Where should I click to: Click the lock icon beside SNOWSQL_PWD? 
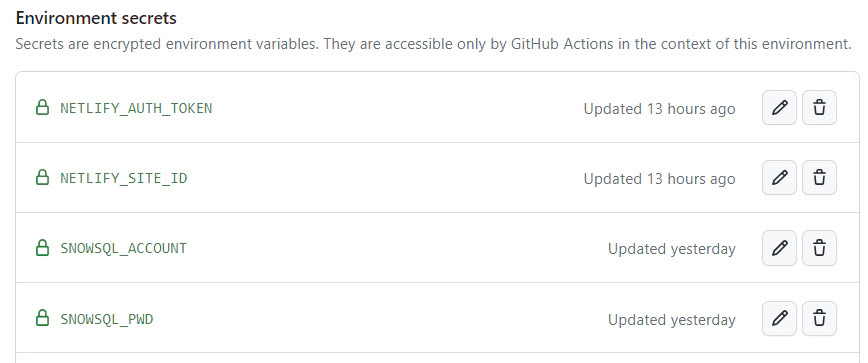click(42, 318)
